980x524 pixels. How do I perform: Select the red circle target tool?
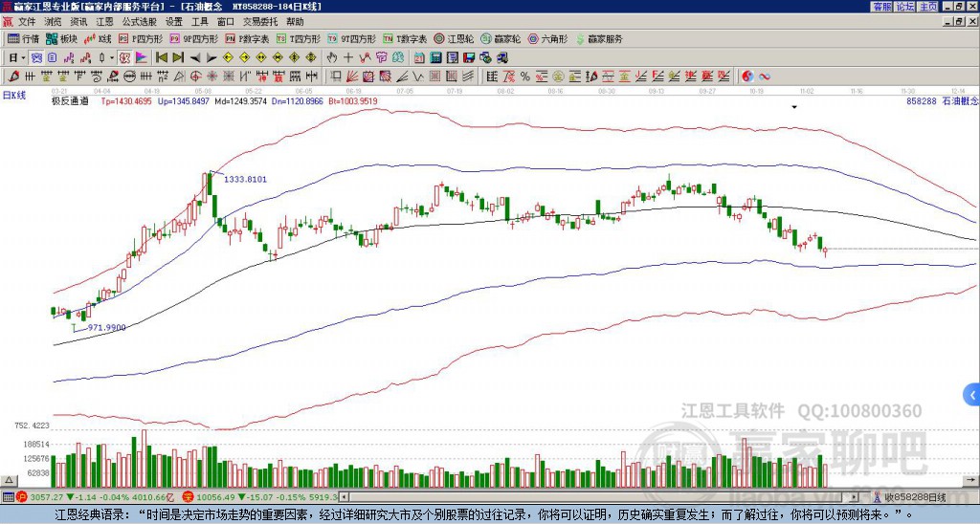(195, 76)
